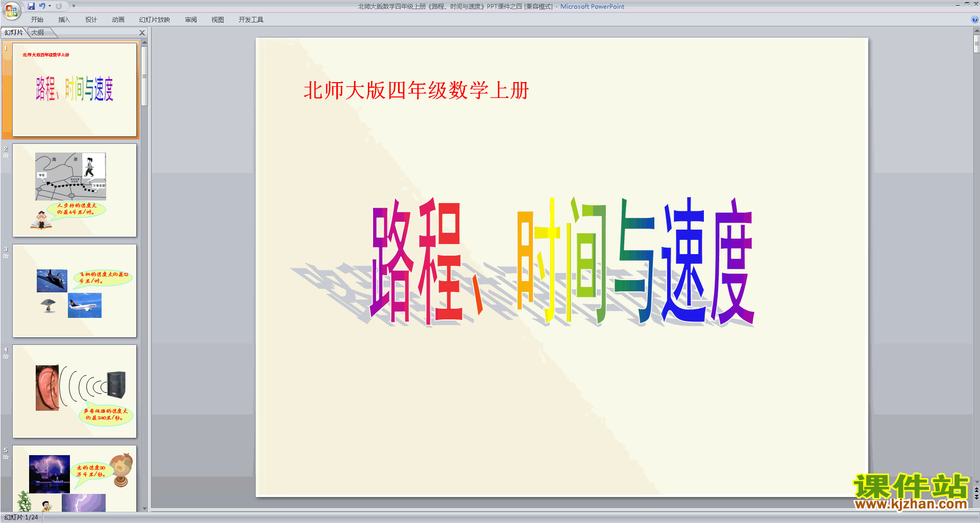Open Customize Quick Access Toolbar dropdown
The image size is (980, 523).
click(73, 6)
